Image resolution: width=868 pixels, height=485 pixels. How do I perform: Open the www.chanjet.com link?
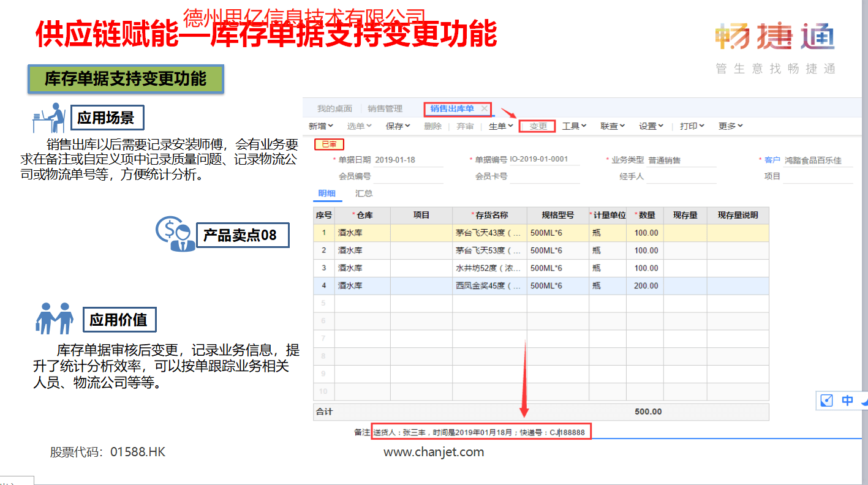[x=433, y=452]
